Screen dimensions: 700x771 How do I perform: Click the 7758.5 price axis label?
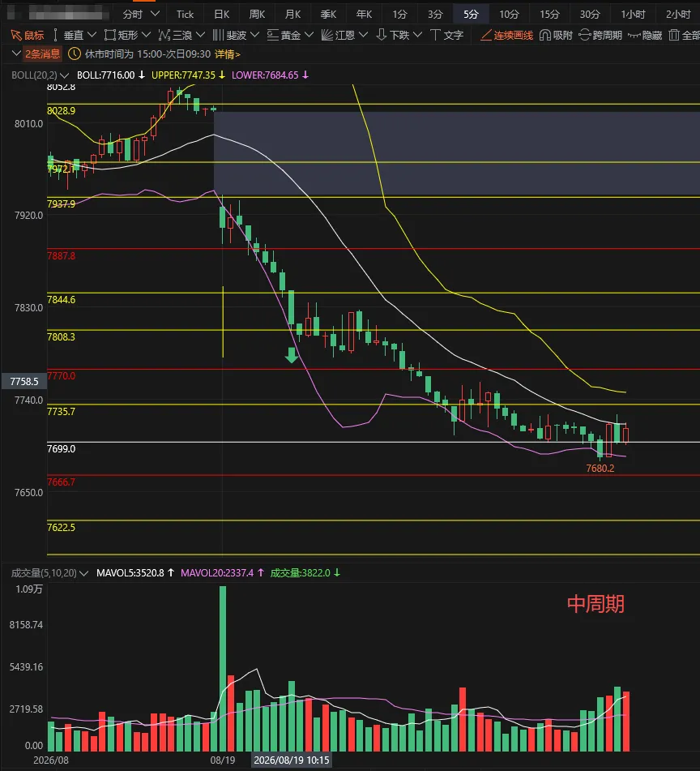(24, 381)
